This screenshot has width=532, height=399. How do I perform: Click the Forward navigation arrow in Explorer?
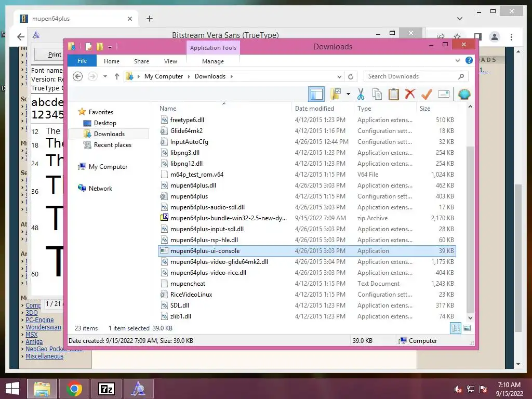pyautogui.click(x=92, y=76)
